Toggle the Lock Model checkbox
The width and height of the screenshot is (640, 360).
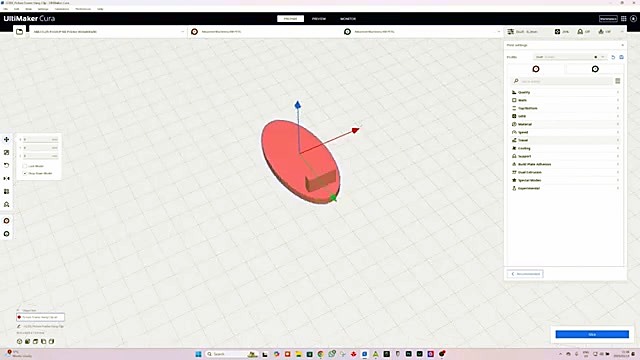(x=25, y=166)
